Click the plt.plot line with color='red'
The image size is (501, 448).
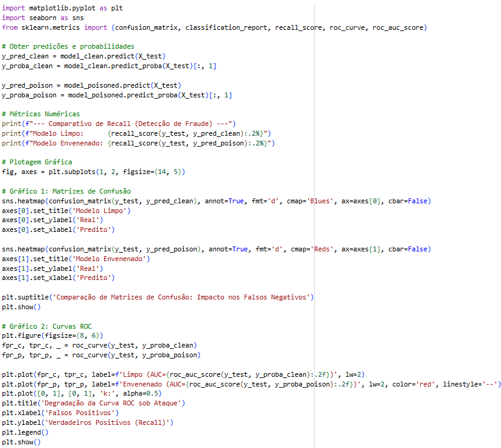(x=251, y=383)
